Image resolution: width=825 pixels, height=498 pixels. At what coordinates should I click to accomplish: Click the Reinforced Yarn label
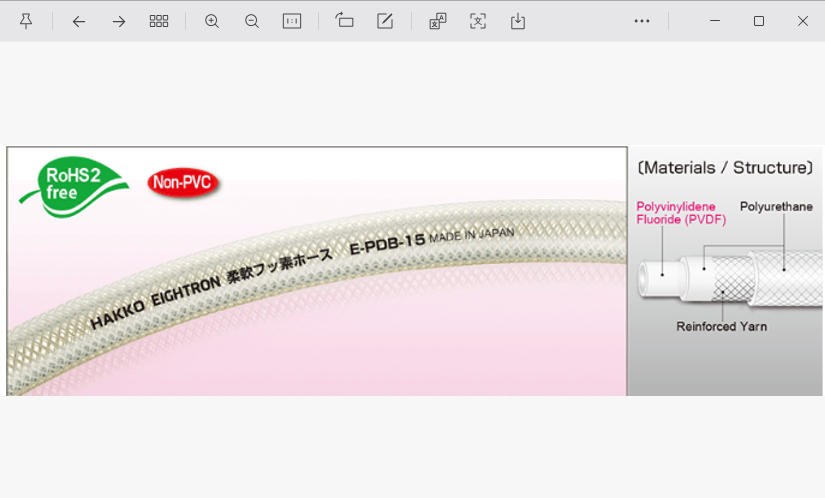point(721,327)
